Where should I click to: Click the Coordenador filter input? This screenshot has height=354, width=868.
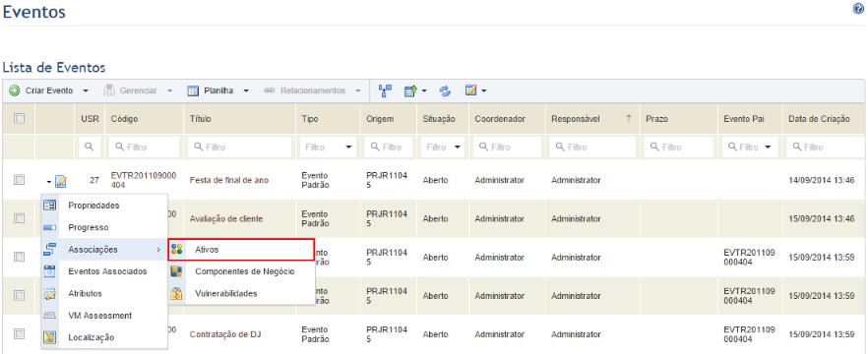(x=508, y=147)
